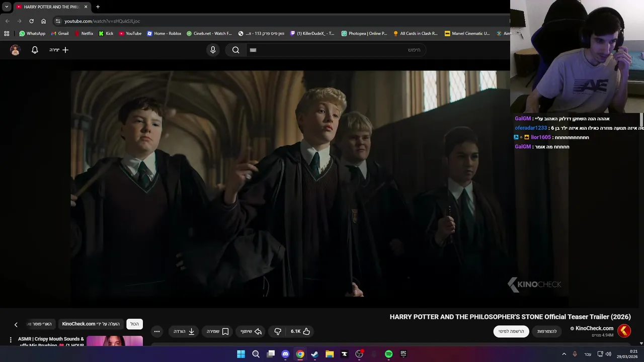644x362 pixels.
Task: Open the YouTube account avatar menu
Action: click(x=15, y=50)
